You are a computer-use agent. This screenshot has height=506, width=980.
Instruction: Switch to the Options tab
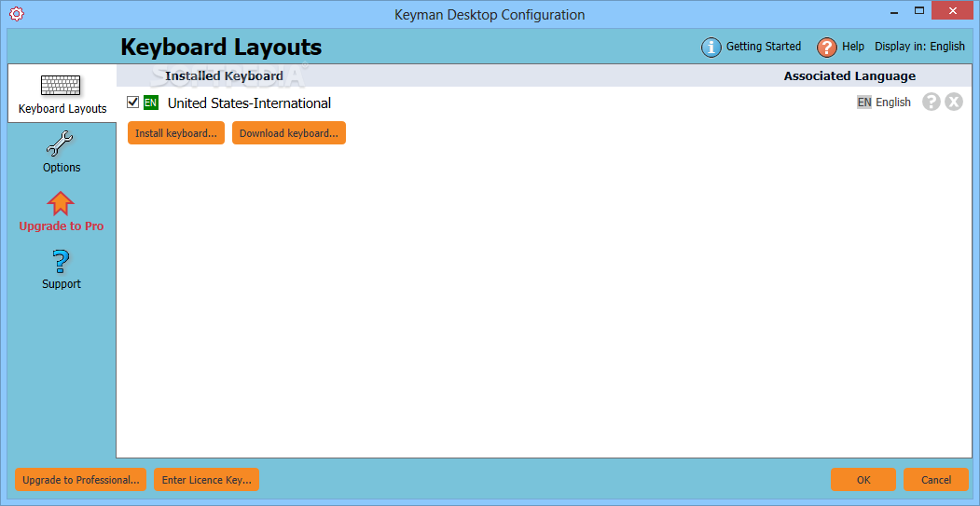(62, 153)
